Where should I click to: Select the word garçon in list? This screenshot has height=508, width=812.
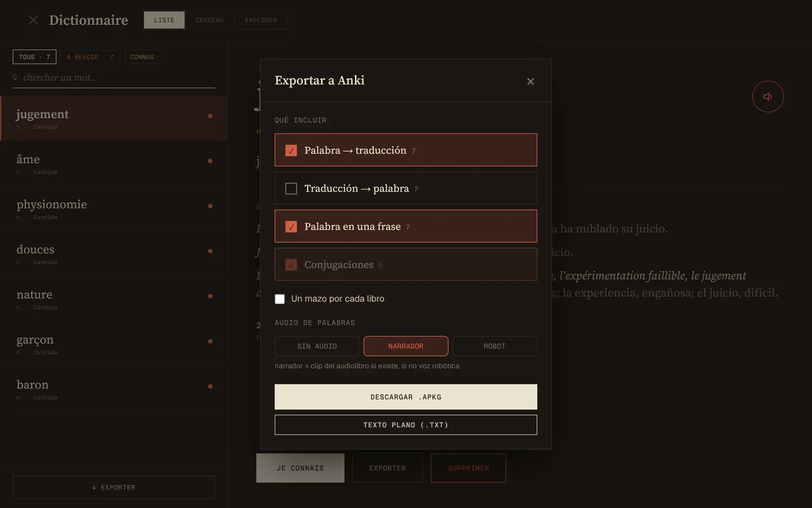tap(114, 344)
